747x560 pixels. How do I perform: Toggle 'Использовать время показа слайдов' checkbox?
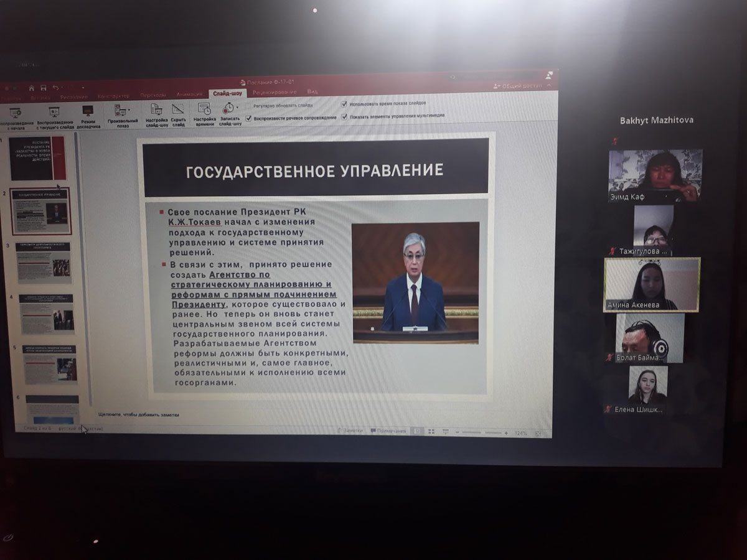[x=344, y=105]
